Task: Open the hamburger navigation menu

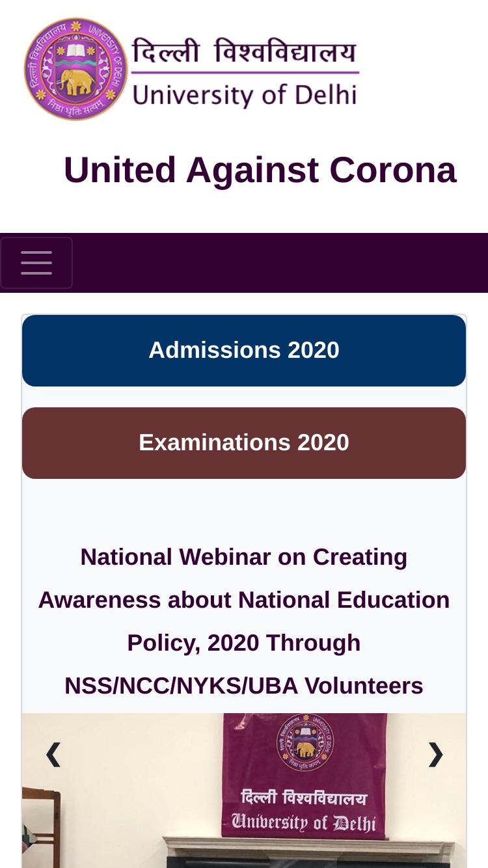Action: click(36, 263)
